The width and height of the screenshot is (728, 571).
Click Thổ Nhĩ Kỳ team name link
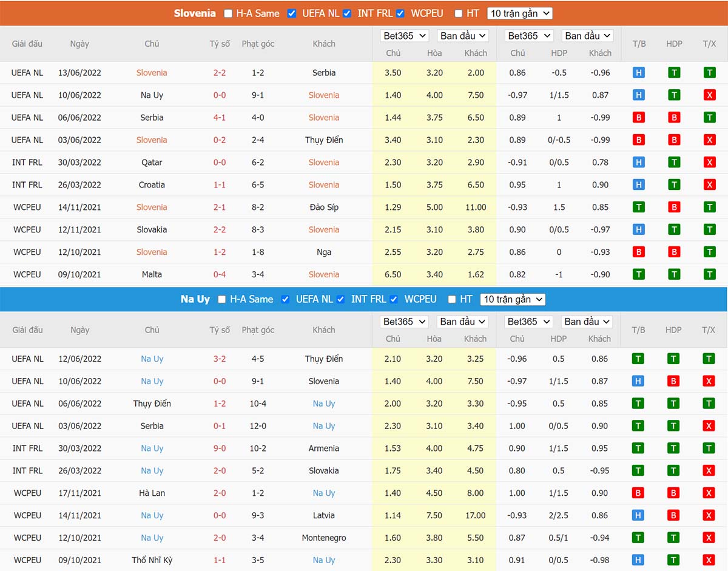(152, 561)
